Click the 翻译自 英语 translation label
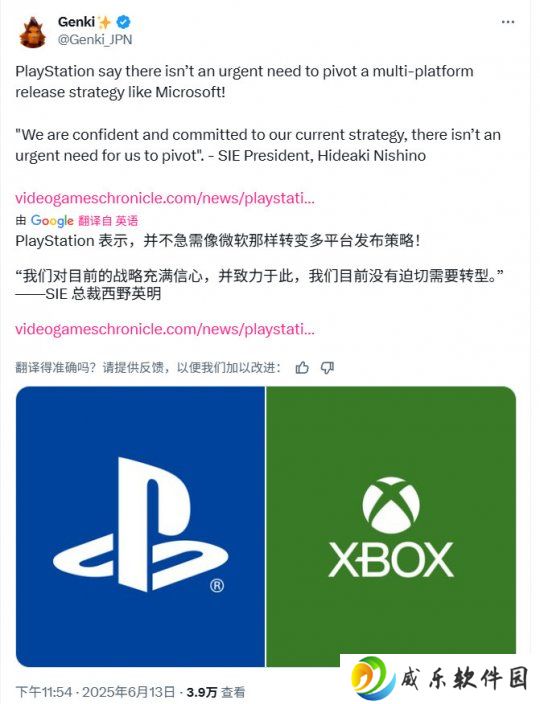540x704 pixels. (x=108, y=220)
